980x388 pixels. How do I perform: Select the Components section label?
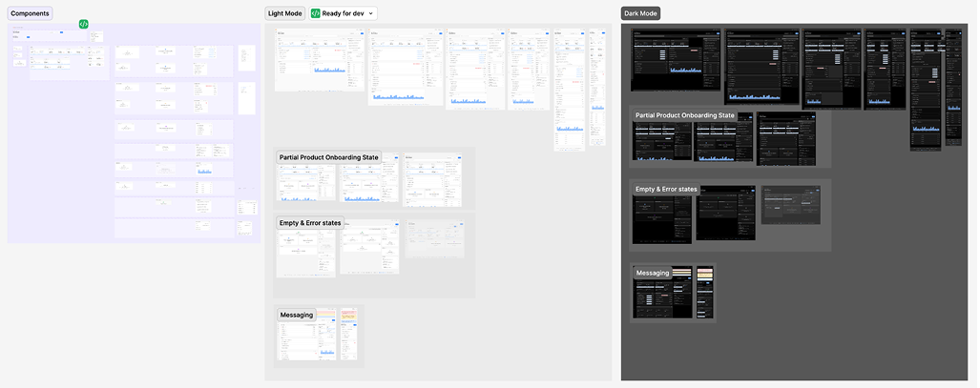pos(30,13)
